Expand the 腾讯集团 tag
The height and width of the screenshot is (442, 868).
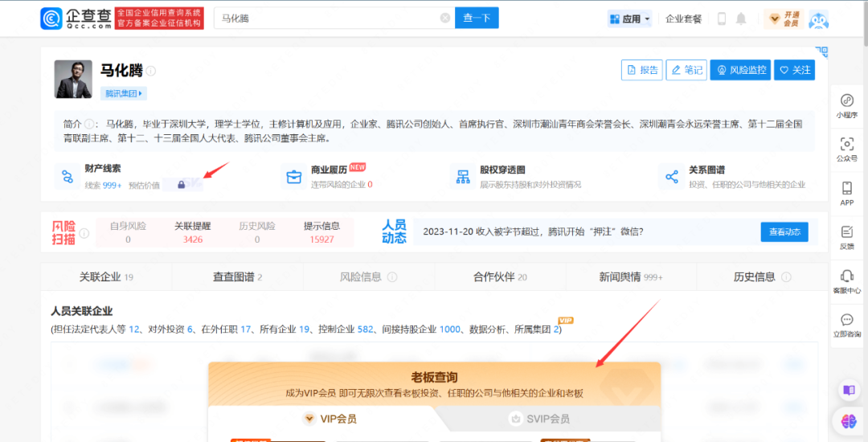[x=124, y=93]
